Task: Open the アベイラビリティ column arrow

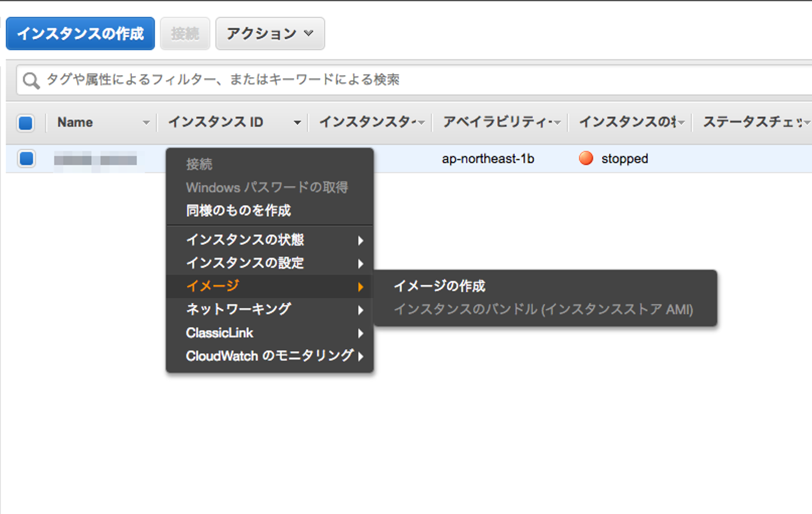Action: click(x=557, y=122)
